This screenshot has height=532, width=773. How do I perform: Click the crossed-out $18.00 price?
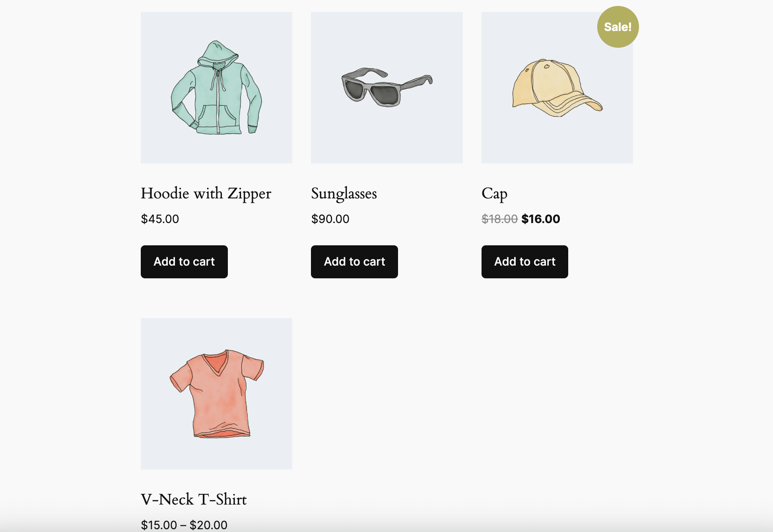click(x=499, y=219)
